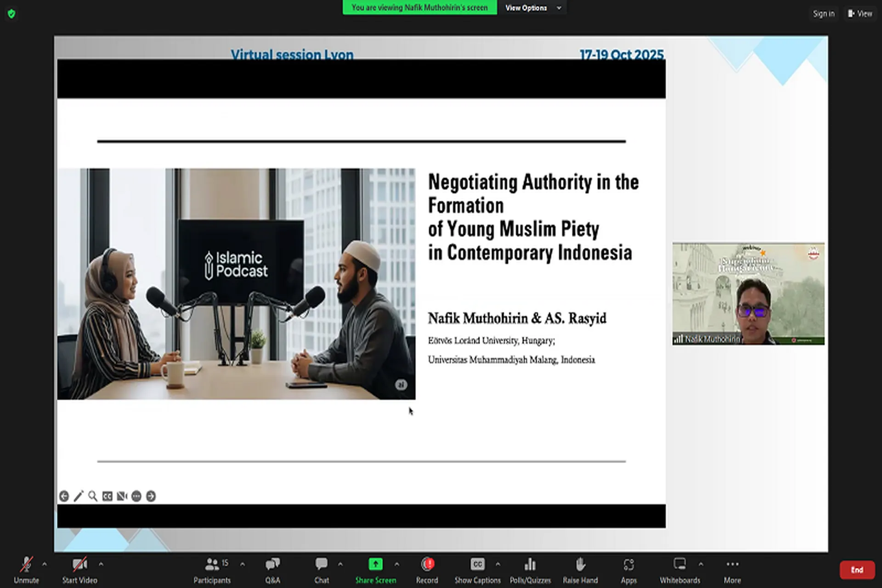Expand the Share Screen options arrow
882x588 pixels.
pyautogui.click(x=397, y=564)
